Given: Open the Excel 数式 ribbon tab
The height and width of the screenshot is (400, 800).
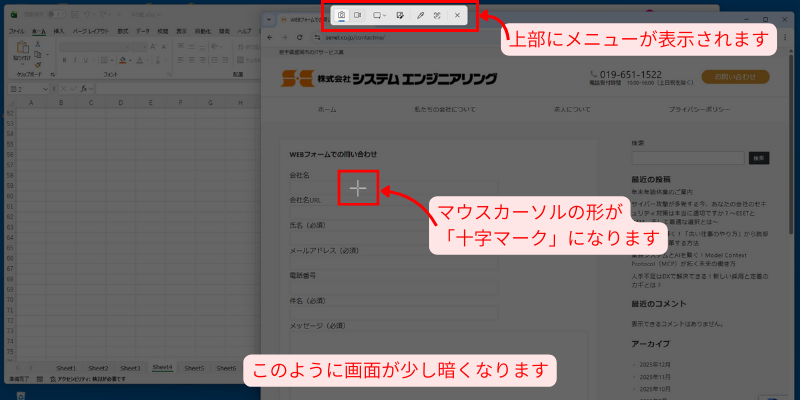Looking at the screenshot, I should [x=122, y=31].
